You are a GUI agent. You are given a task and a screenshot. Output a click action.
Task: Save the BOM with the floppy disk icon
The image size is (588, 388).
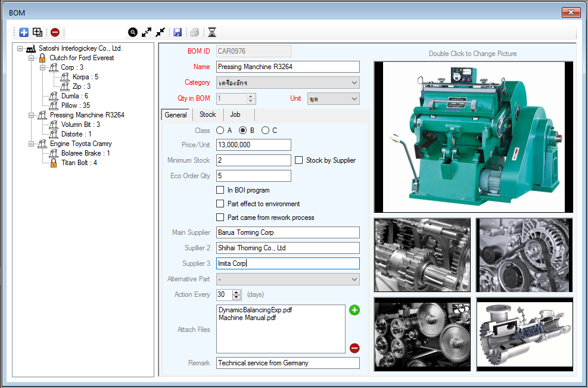178,32
